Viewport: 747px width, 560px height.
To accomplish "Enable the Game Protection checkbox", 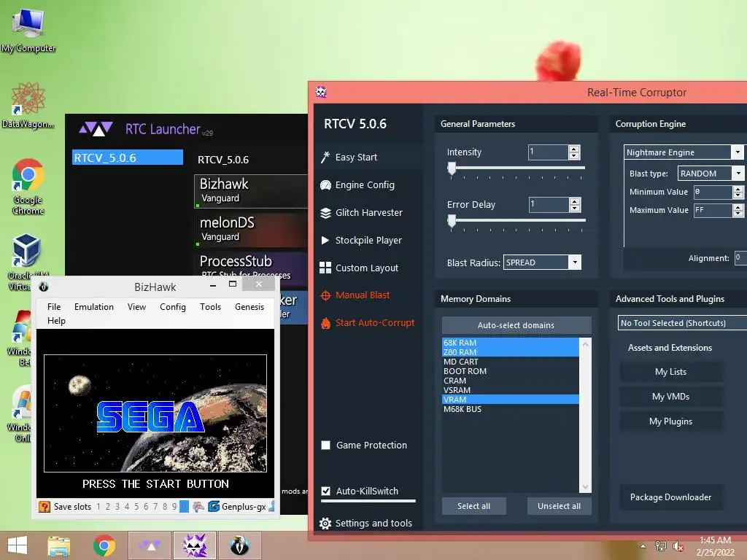I will pos(326,446).
